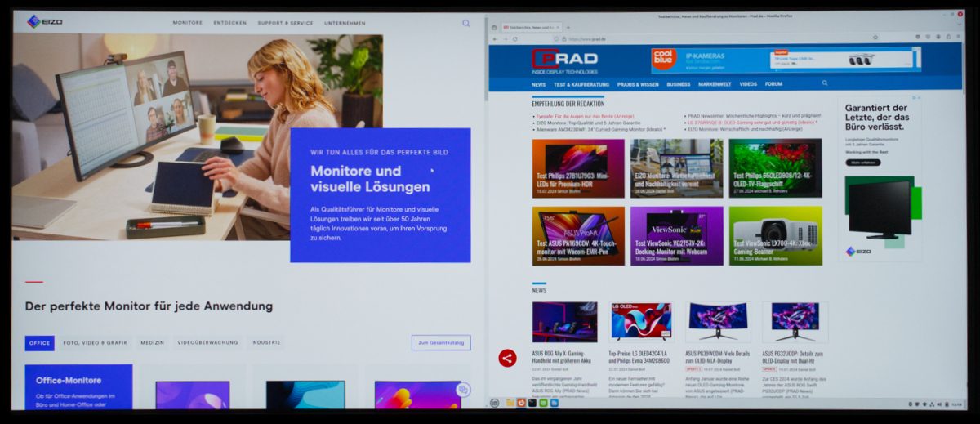Viewport: 980px width, 424px height.
Task: Click the blue application icon in the taskbar
Action: pos(555,403)
